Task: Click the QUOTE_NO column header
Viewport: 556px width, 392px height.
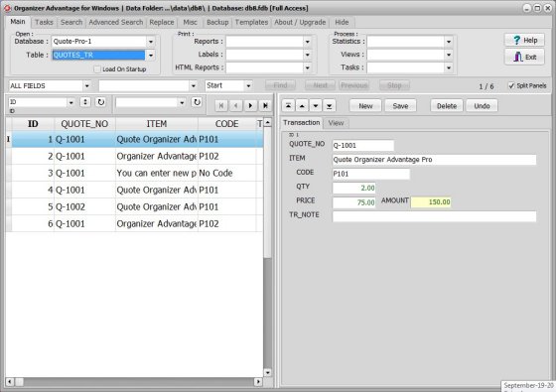Action: point(84,124)
